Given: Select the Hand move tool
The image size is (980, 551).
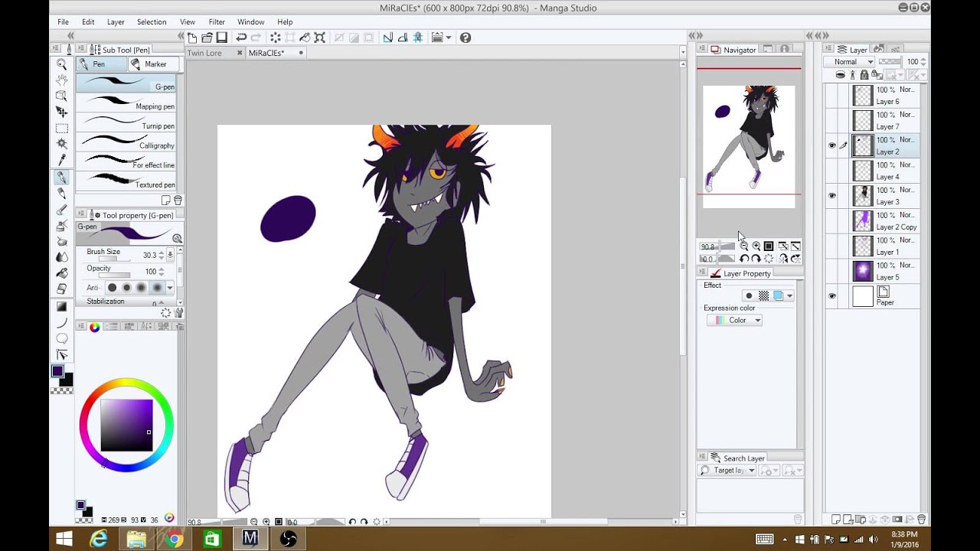Looking at the screenshot, I should coord(61,80).
